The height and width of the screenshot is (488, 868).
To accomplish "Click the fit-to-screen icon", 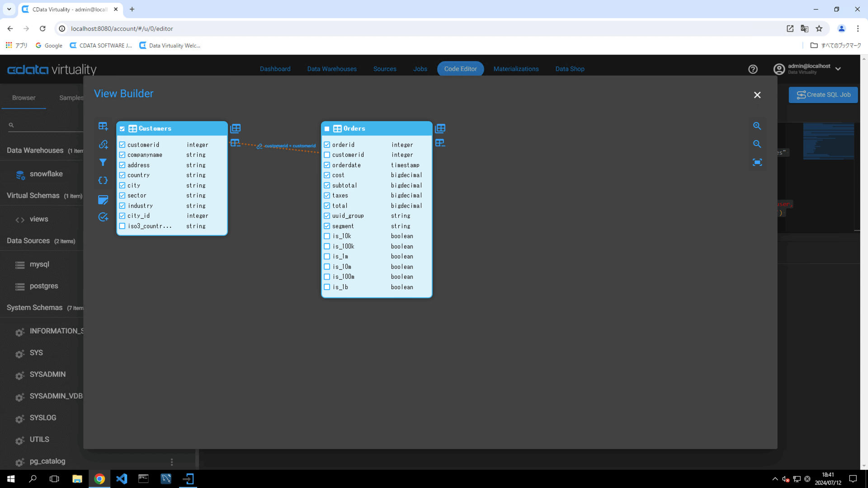I will 757,162.
